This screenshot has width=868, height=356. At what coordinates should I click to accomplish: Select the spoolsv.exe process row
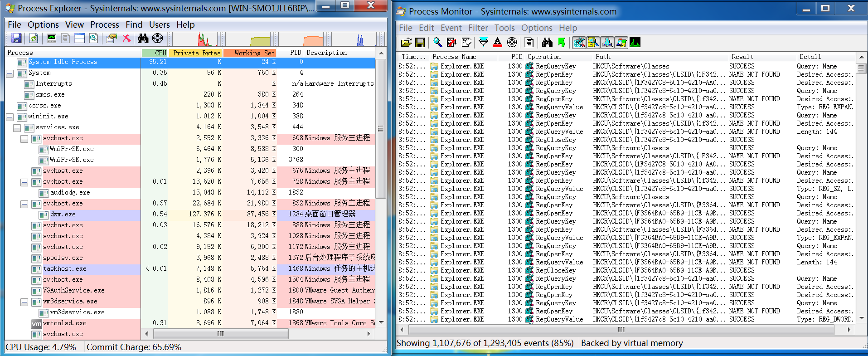click(189, 258)
